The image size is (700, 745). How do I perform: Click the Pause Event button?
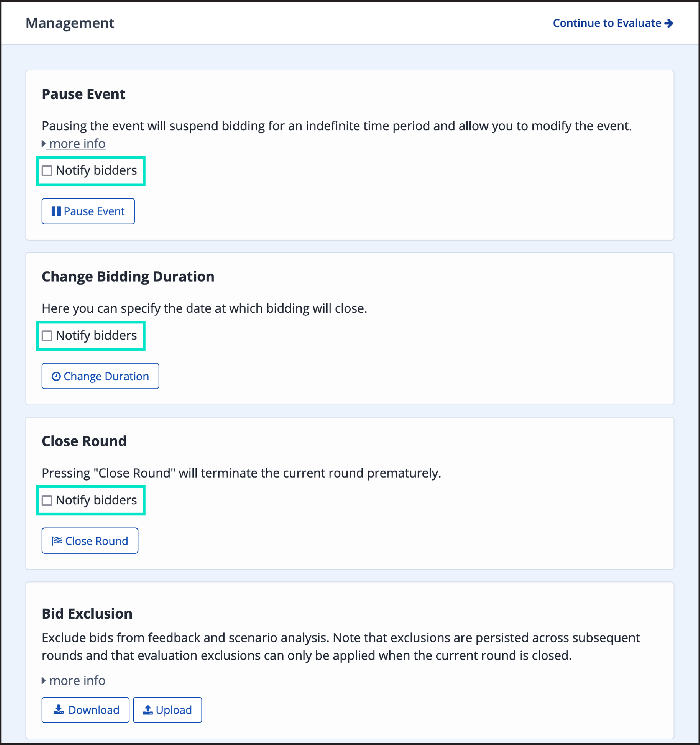click(x=88, y=211)
